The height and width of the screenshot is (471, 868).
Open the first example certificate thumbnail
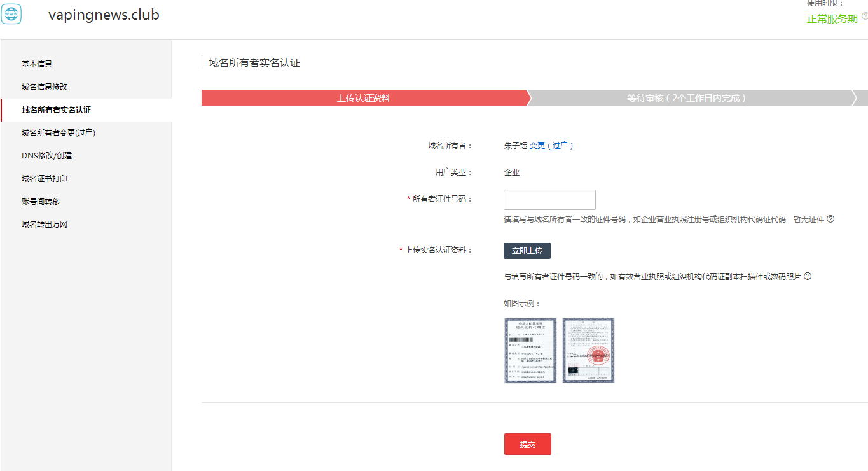(530, 350)
